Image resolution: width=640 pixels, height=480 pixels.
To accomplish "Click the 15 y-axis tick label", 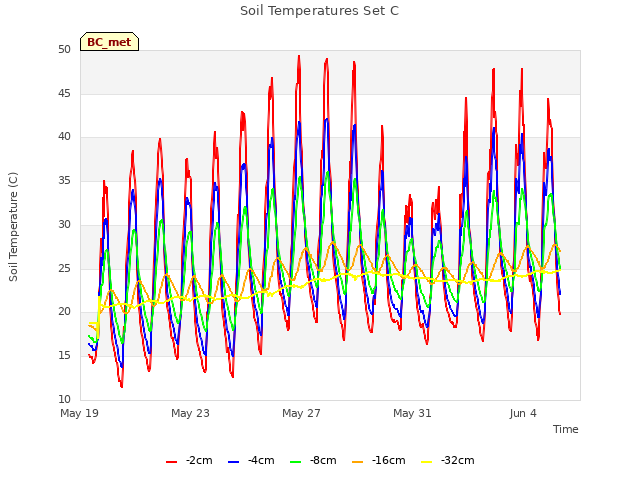I will tap(64, 356).
